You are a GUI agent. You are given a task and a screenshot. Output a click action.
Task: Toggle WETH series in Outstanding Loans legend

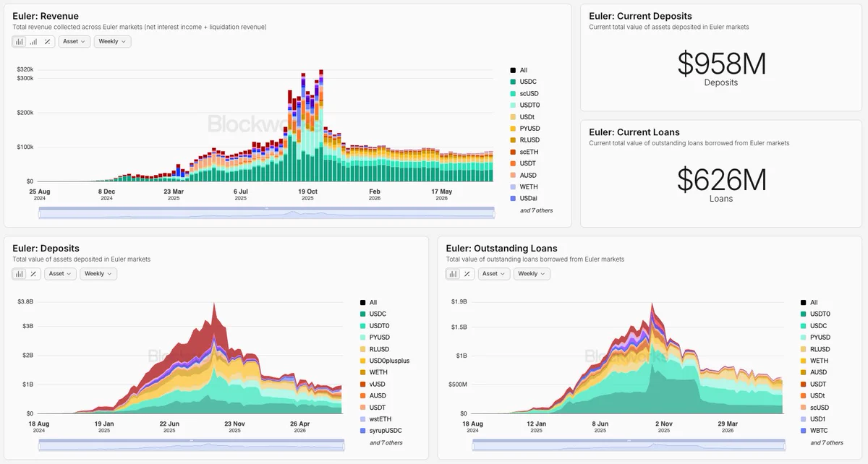814,361
